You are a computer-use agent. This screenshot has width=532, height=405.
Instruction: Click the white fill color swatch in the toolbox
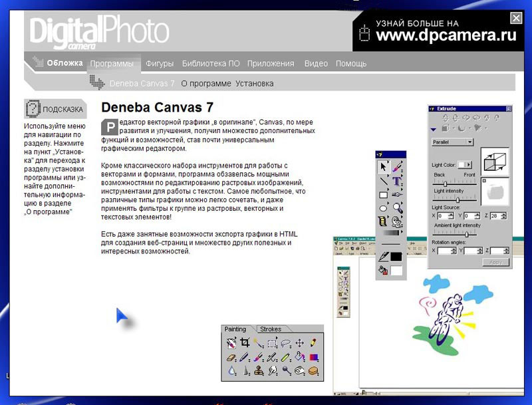[x=396, y=271]
